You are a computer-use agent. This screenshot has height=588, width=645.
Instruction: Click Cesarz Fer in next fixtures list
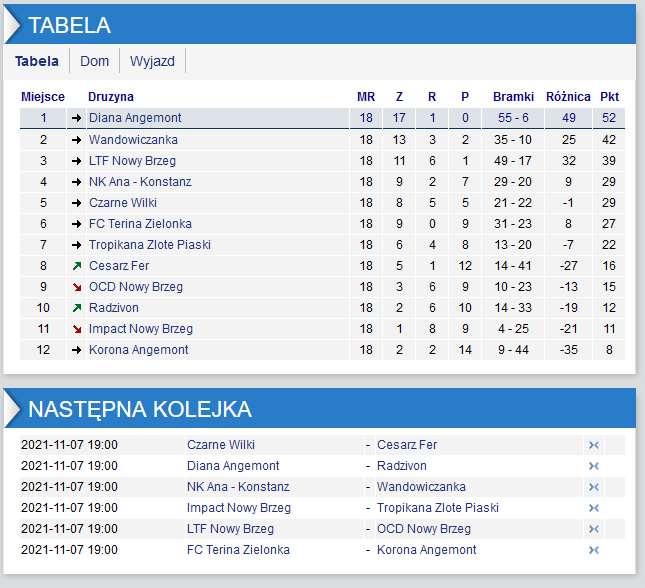(407, 445)
